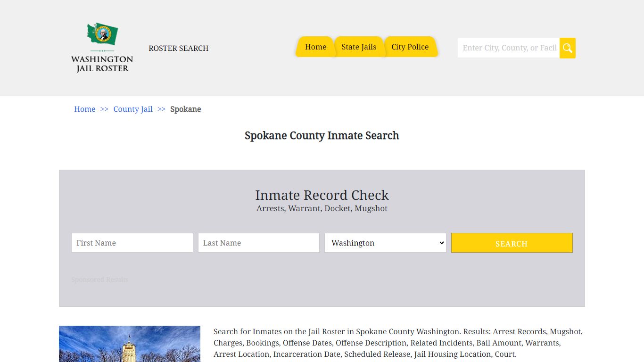Open the Washington state dropdown
This screenshot has height=362, width=644.
click(385, 243)
